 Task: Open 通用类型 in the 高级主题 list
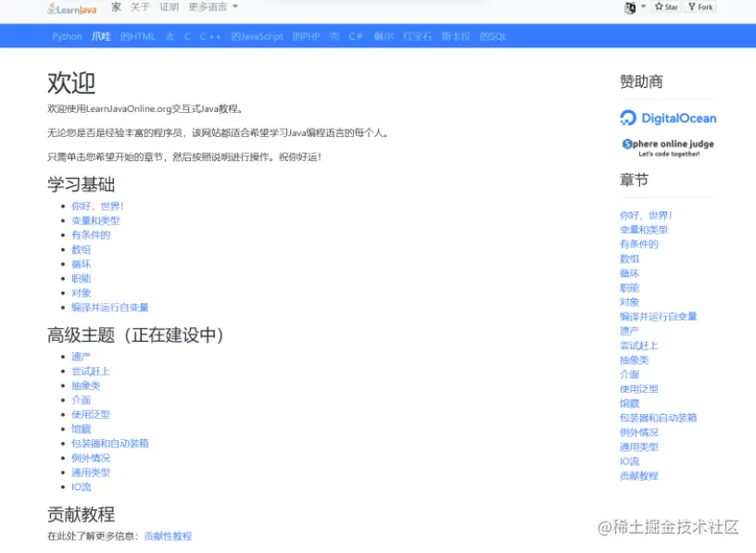click(x=91, y=472)
